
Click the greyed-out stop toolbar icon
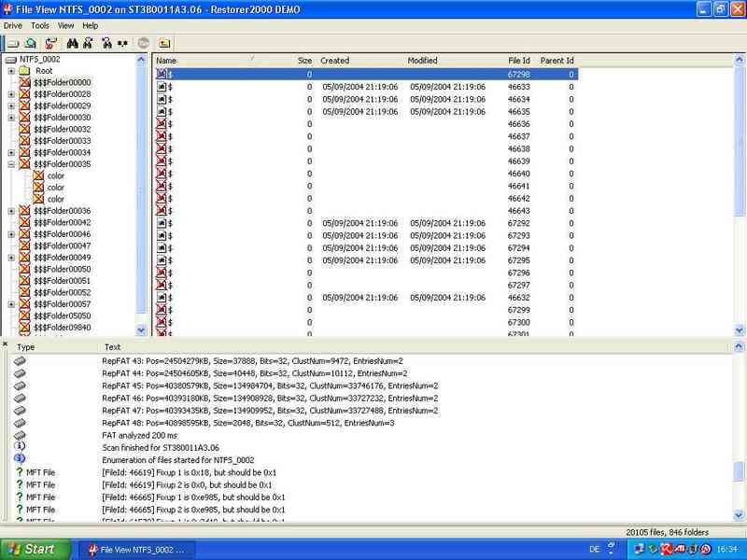143,43
